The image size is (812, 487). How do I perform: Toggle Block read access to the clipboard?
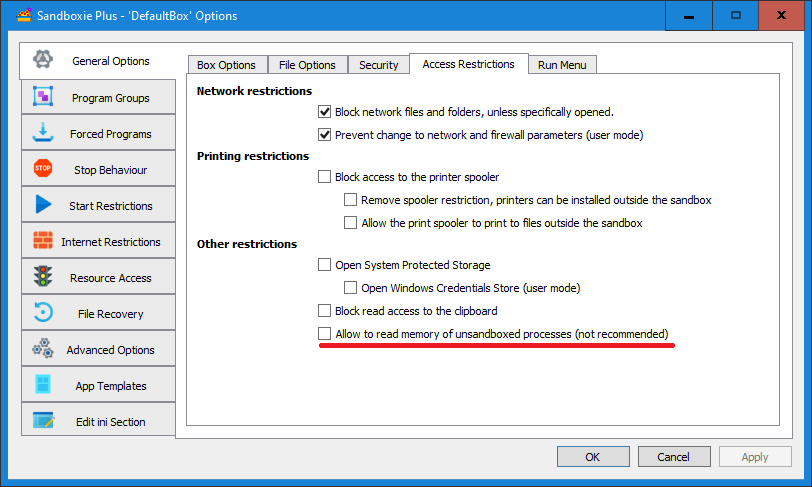(324, 311)
